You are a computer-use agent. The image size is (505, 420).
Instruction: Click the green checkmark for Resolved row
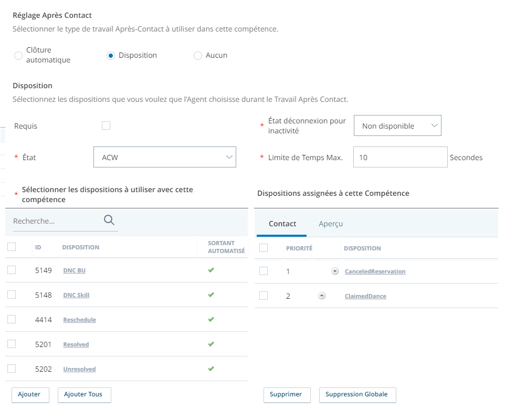[x=211, y=344]
